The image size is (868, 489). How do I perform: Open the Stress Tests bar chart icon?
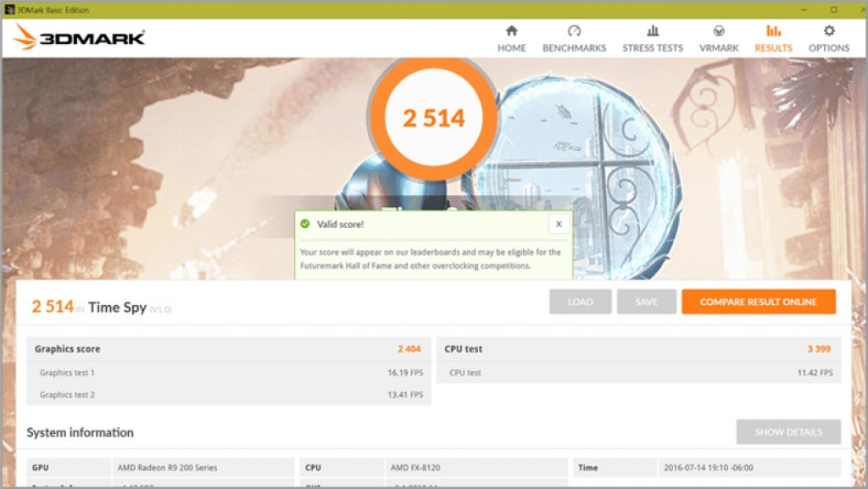[652, 31]
